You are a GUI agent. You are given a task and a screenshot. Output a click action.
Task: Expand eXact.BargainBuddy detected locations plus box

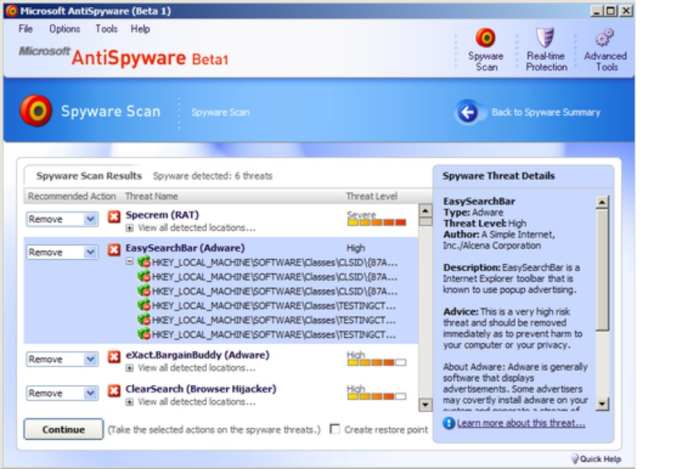[x=129, y=369]
